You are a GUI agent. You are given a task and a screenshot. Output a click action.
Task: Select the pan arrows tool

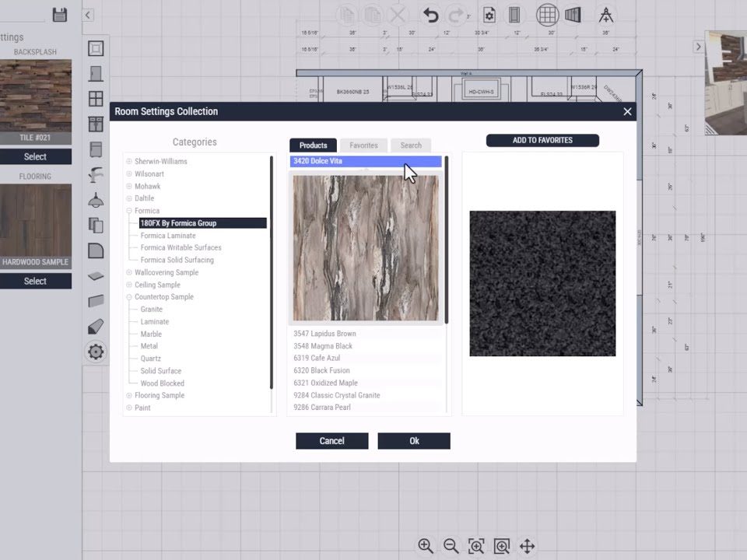527,546
